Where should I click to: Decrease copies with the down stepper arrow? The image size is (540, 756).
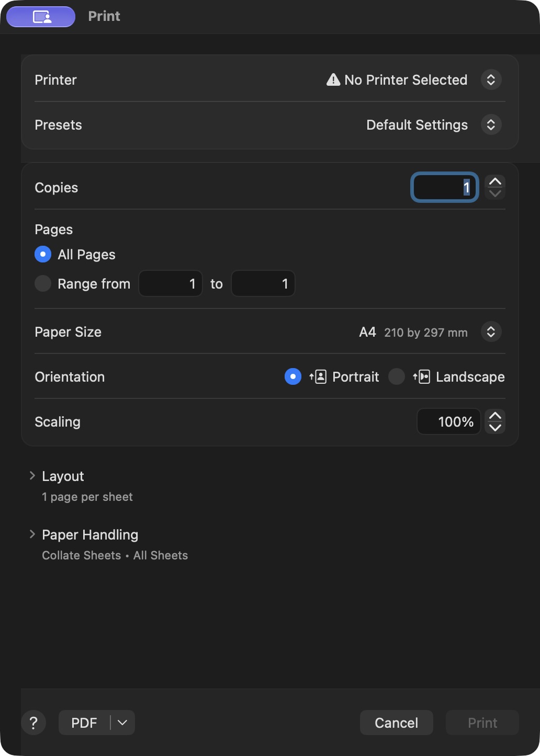point(495,193)
